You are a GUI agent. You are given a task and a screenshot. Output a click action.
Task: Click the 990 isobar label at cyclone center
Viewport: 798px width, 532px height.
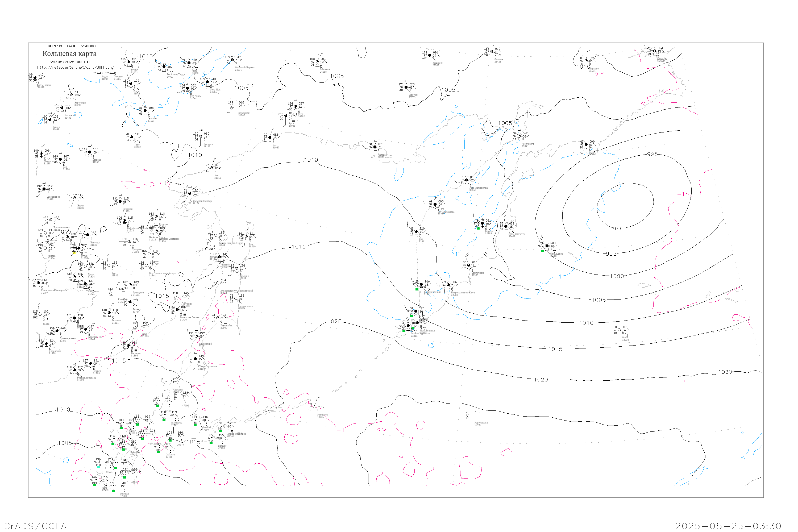pos(618,229)
